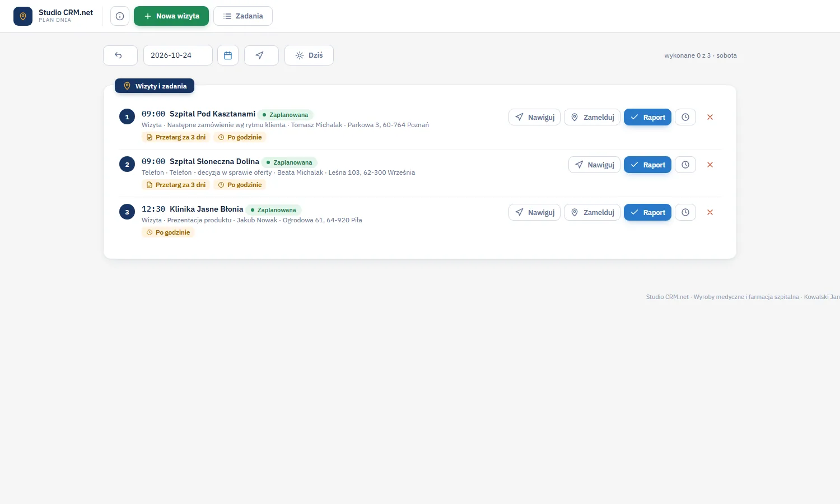Open Raport for Klinika Jasne Błonia
The width and height of the screenshot is (840, 504).
(647, 212)
